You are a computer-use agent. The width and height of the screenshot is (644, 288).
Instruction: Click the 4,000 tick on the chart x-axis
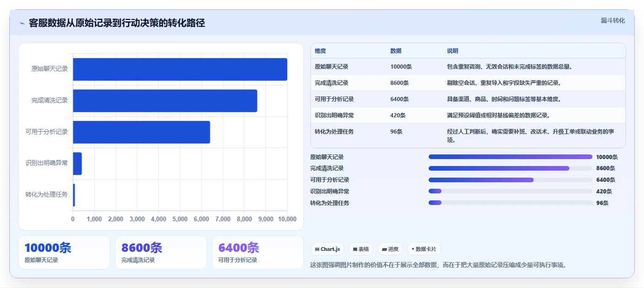(x=158, y=219)
